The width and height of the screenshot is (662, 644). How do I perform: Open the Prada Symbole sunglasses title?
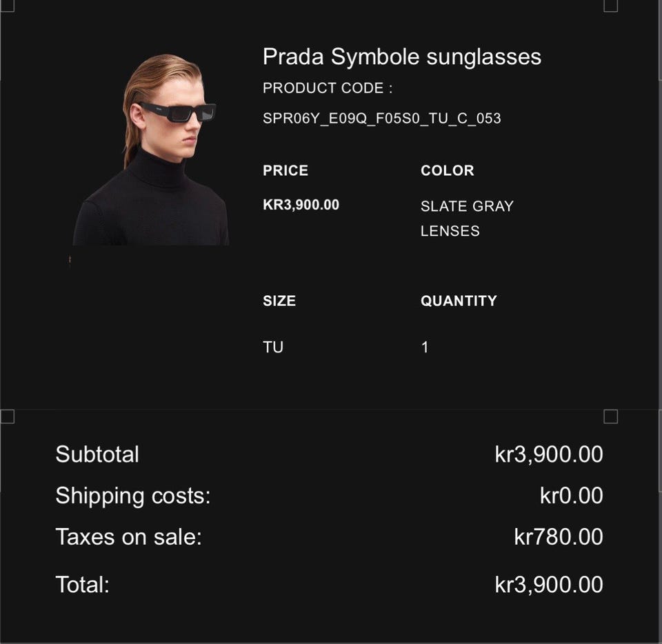coord(401,57)
